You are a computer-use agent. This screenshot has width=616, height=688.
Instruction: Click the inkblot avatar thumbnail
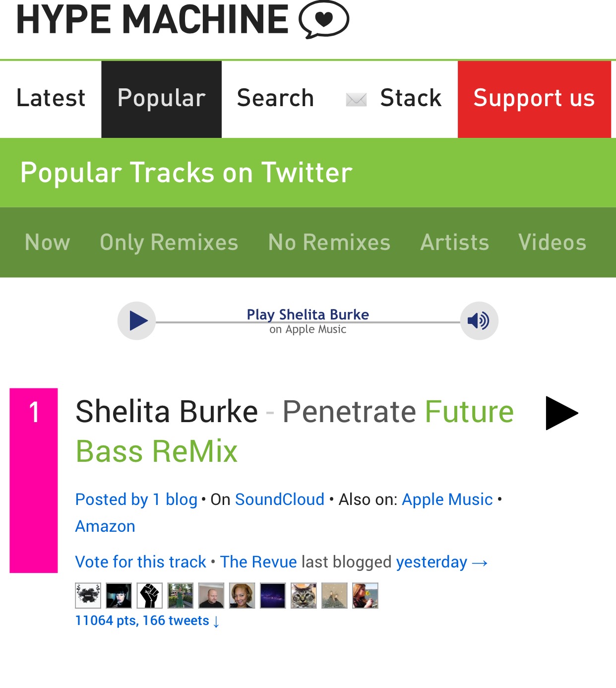pos(88,596)
